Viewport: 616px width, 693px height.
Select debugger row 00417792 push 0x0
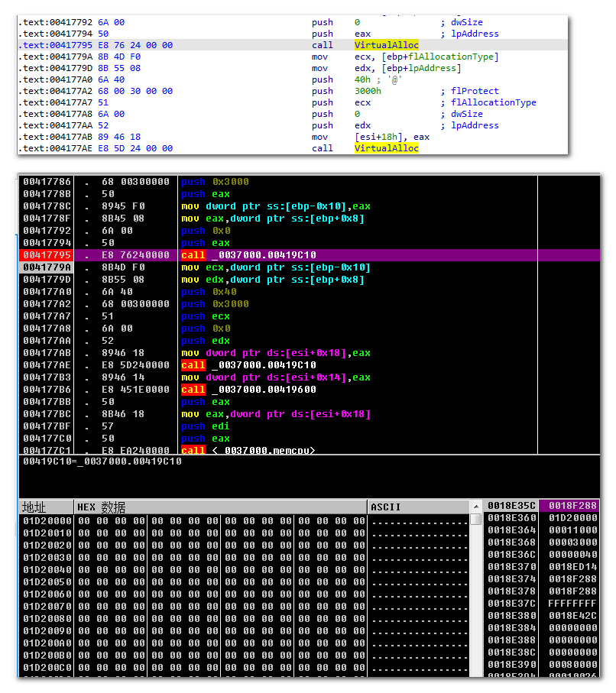[x=309, y=231]
